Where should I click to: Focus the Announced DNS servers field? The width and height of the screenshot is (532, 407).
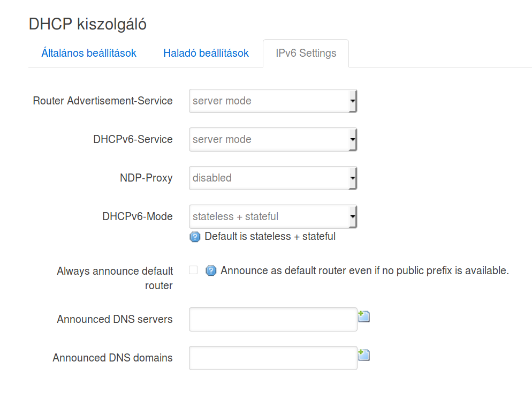click(273, 319)
